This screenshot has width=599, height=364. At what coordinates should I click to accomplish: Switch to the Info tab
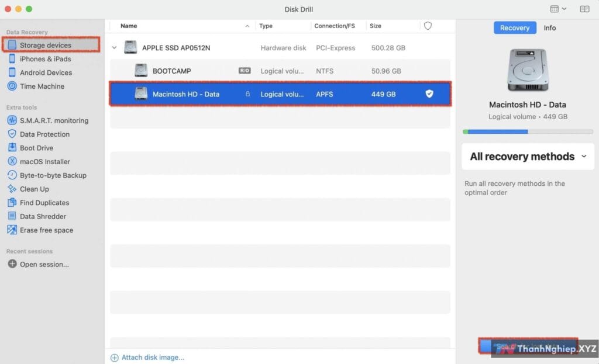[x=550, y=28]
